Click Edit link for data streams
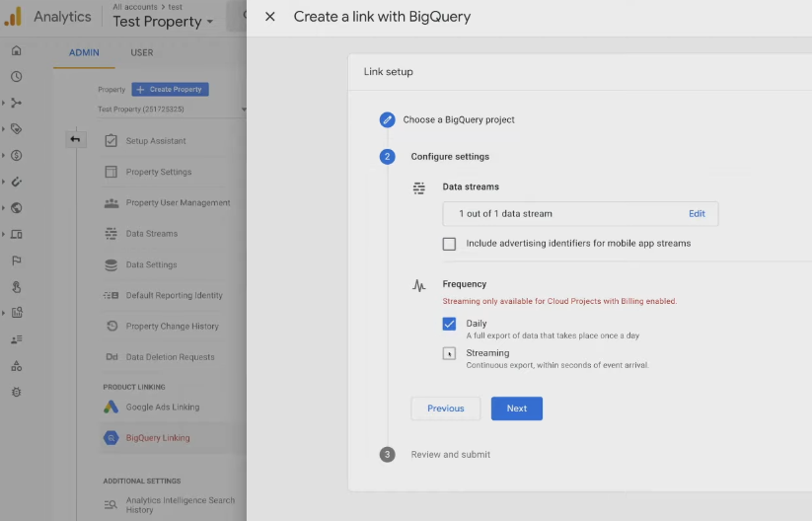The width and height of the screenshot is (812, 521). pyautogui.click(x=697, y=214)
